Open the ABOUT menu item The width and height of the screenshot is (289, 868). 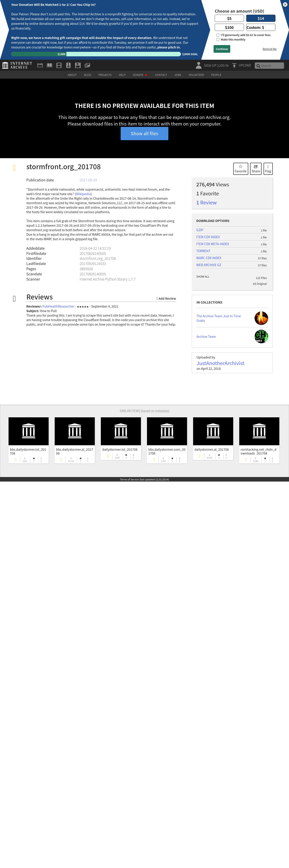(x=72, y=75)
